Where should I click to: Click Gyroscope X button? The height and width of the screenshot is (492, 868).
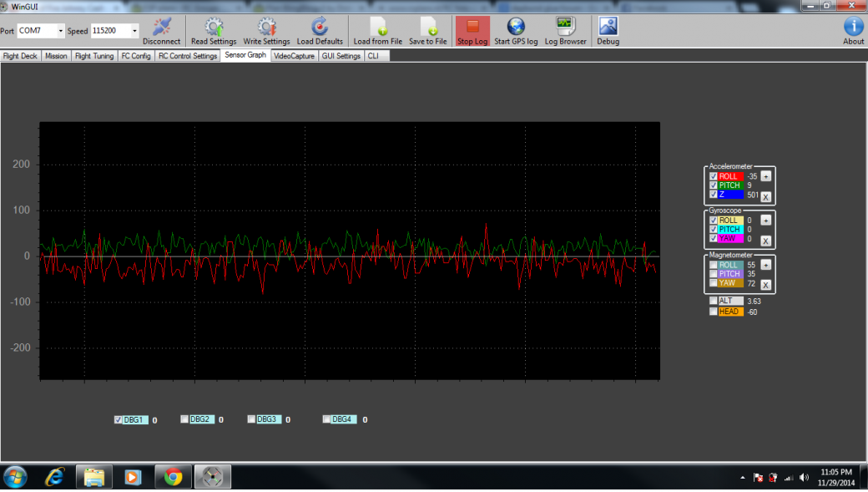point(765,241)
